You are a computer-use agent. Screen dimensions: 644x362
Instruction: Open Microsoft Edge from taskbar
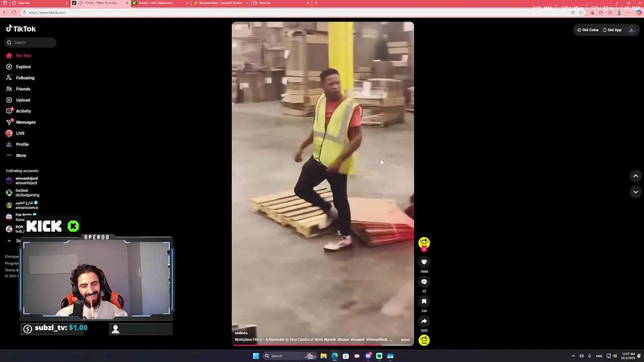point(335,356)
